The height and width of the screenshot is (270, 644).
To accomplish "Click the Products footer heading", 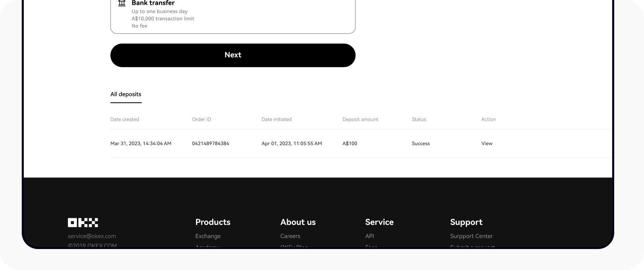I will pyautogui.click(x=213, y=222).
